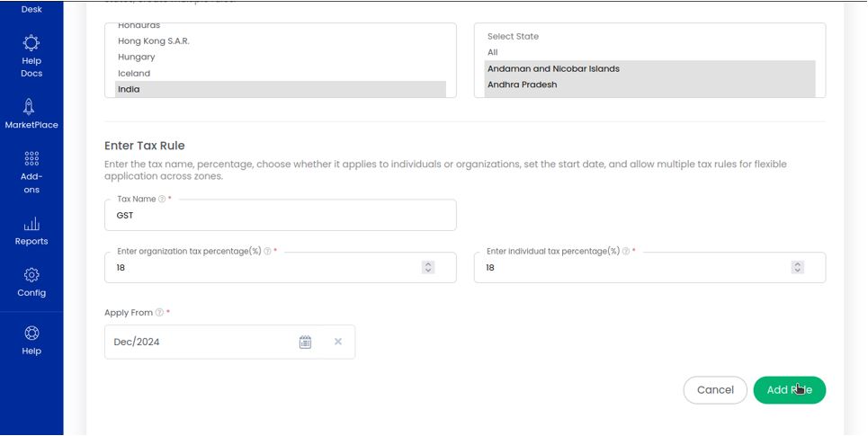Open Help Docs from sidebar

pos(31,56)
